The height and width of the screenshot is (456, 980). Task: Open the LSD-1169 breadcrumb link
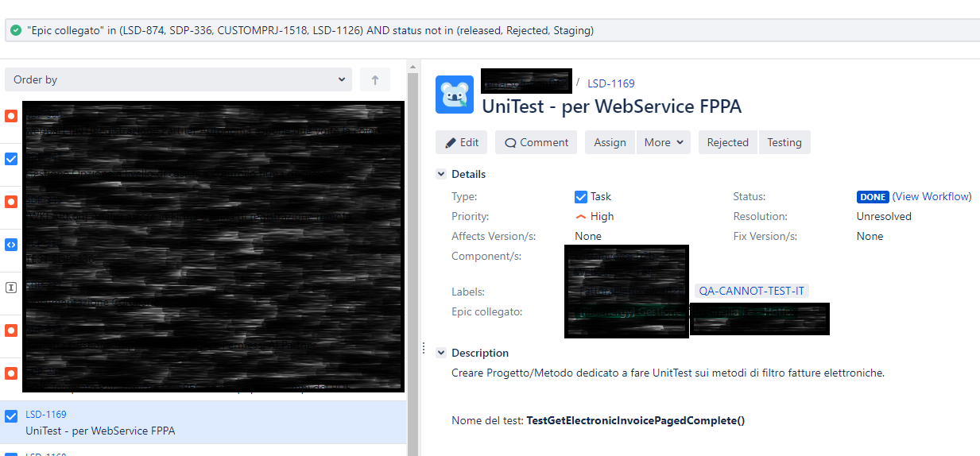[611, 83]
